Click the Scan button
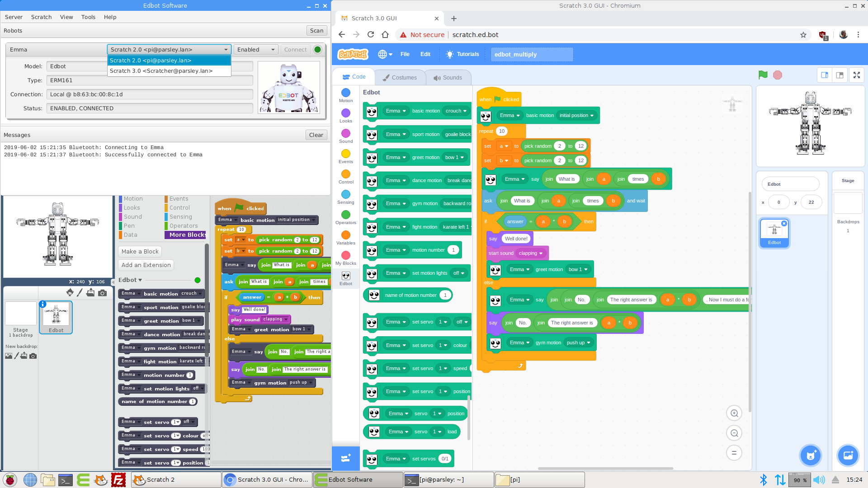The image size is (868, 488). tap(316, 31)
